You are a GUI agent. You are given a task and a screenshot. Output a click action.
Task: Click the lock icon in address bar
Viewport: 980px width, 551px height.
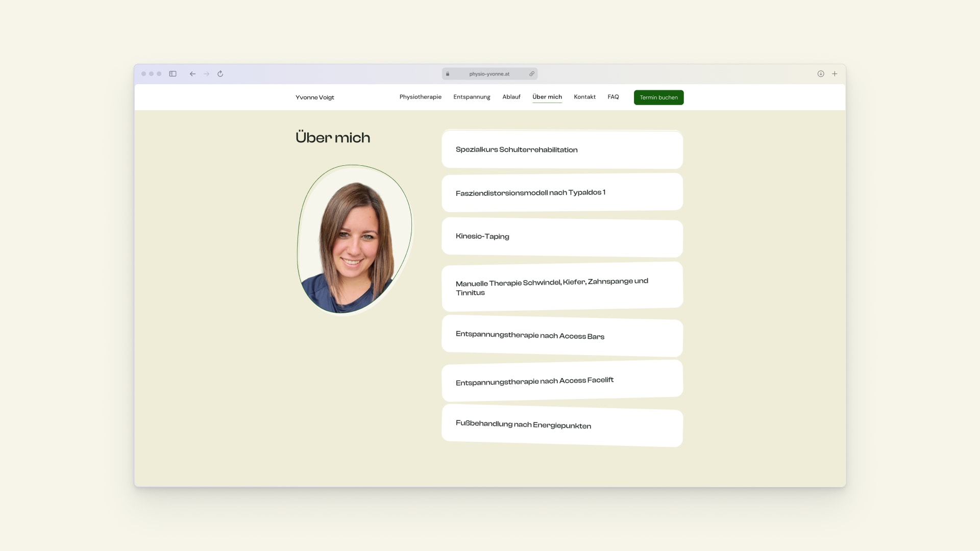click(448, 74)
